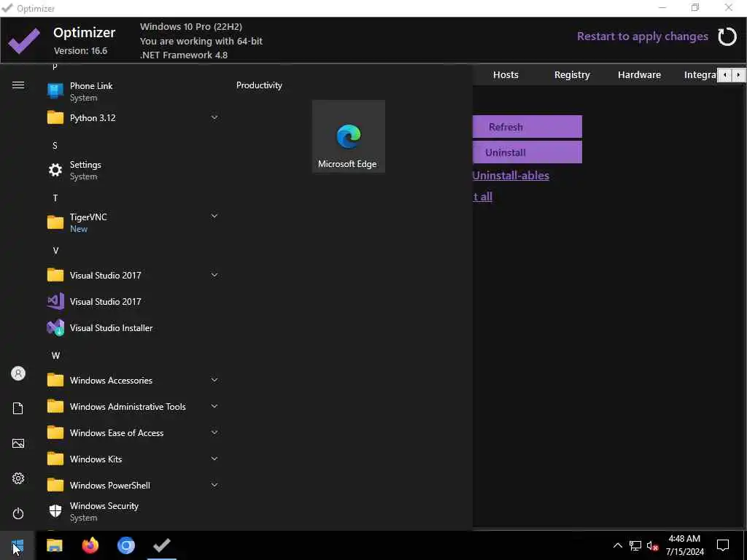Open Settings gear in Start sidebar
Screen dimensions: 747x560
(x=18, y=478)
